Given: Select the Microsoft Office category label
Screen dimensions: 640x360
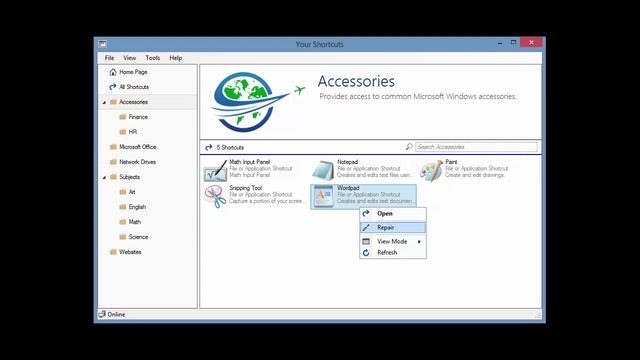Looking at the screenshot, I should [x=138, y=147].
